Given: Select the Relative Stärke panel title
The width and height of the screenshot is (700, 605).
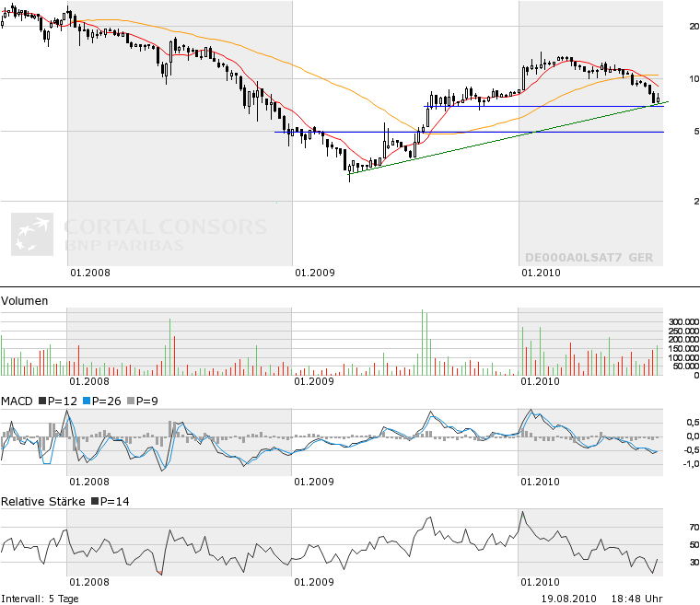Looking at the screenshot, I should (42, 502).
